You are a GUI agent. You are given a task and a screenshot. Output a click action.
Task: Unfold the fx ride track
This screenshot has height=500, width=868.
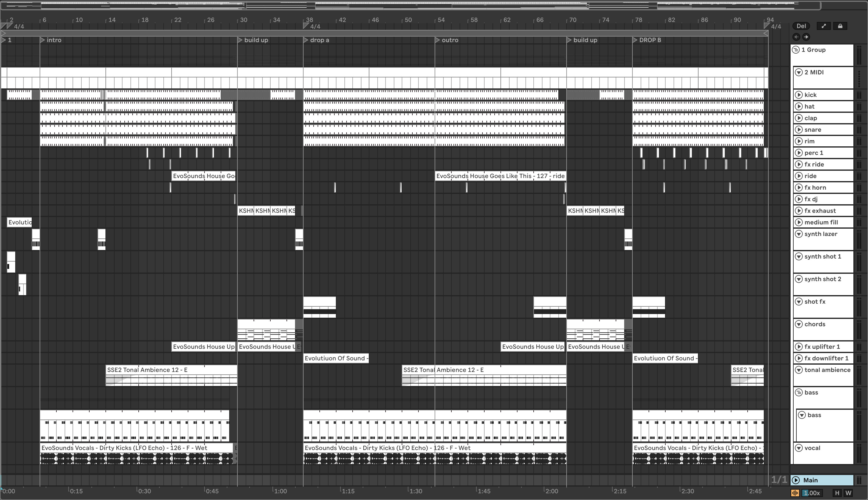tap(799, 165)
